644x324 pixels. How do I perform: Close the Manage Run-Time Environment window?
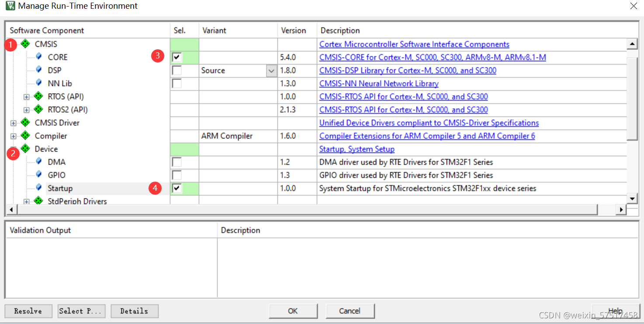633,6
